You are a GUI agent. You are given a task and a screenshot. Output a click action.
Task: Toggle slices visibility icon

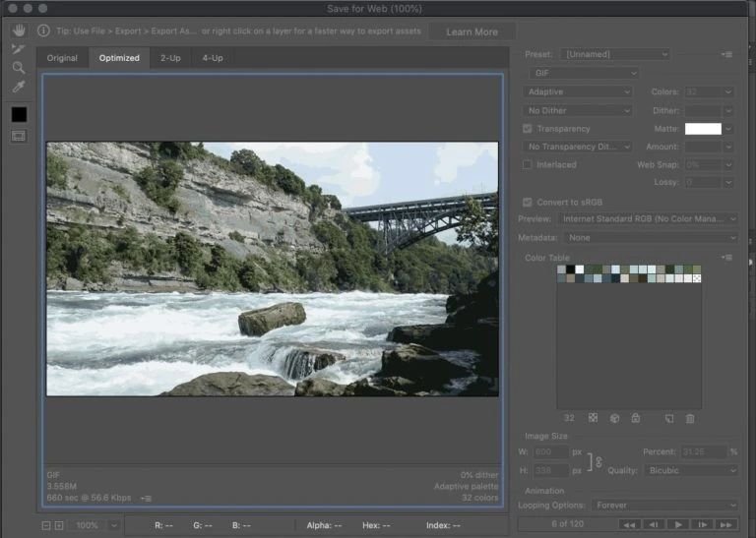tap(19, 136)
